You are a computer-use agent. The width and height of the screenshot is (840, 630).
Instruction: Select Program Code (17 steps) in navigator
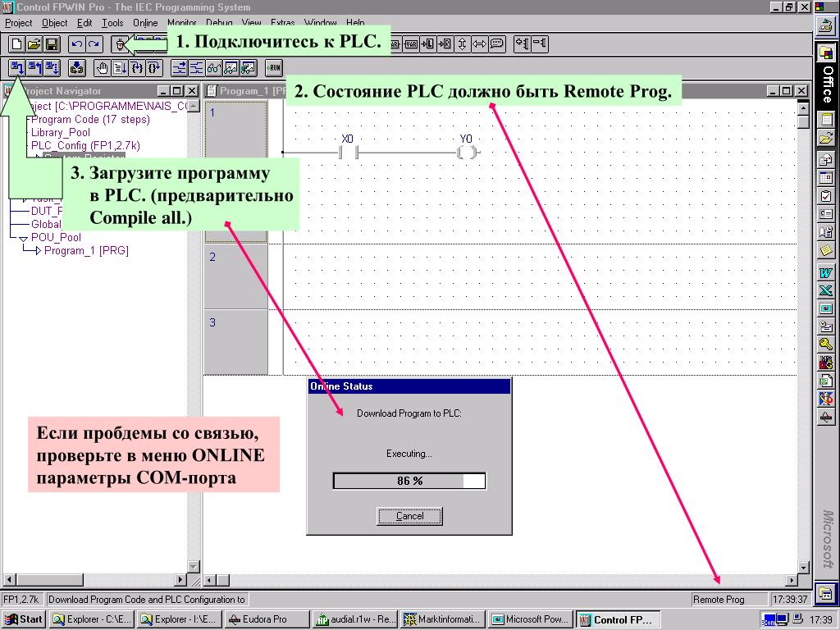point(90,120)
